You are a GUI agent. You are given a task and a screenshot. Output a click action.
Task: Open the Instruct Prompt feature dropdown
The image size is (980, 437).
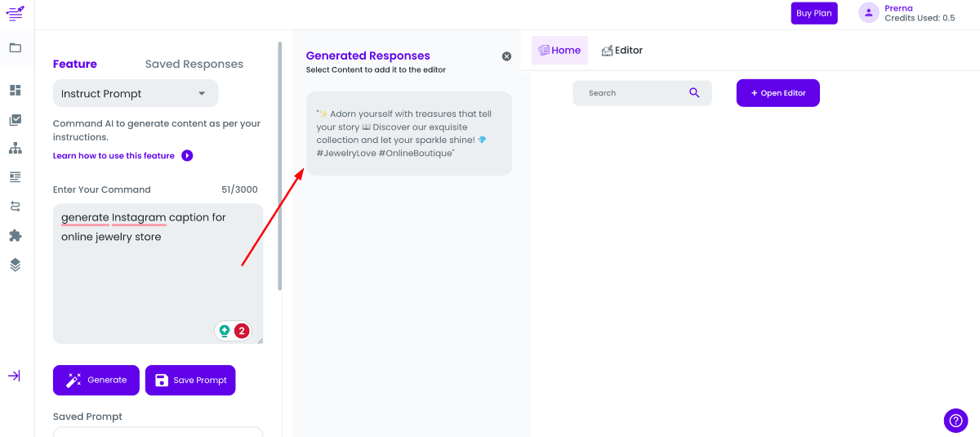point(136,94)
